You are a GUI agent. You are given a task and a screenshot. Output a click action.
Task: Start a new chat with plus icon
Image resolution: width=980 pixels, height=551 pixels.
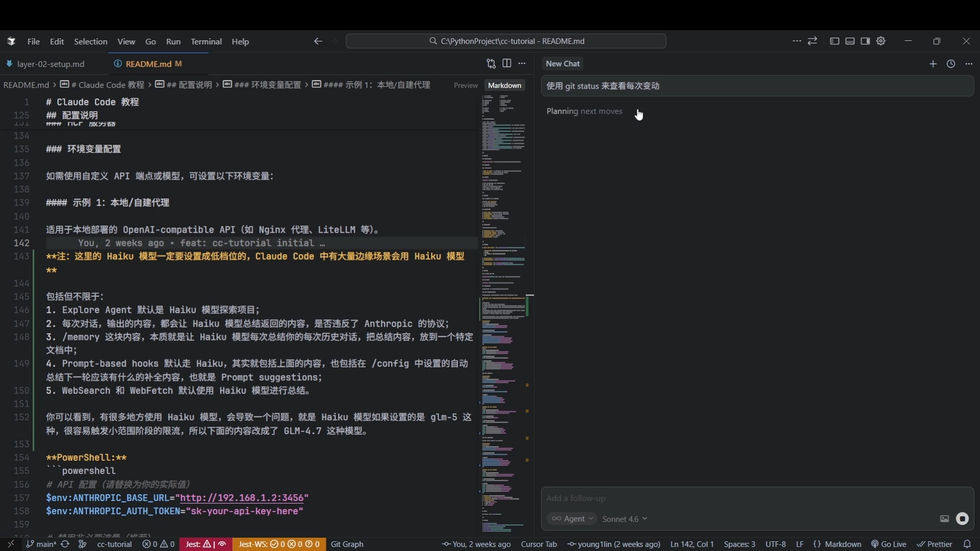pyautogui.click(x=933, y=64)
